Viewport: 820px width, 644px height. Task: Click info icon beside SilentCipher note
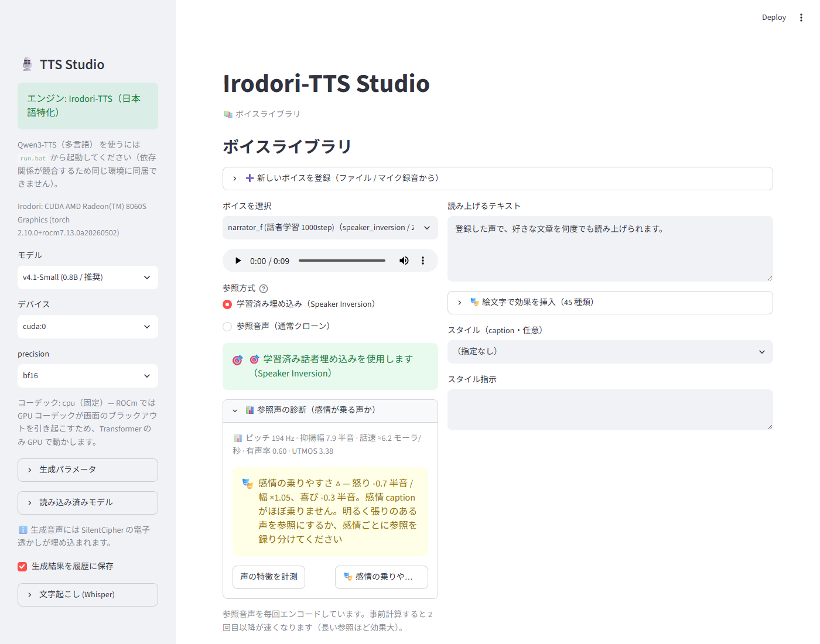(x=23, y=530)
